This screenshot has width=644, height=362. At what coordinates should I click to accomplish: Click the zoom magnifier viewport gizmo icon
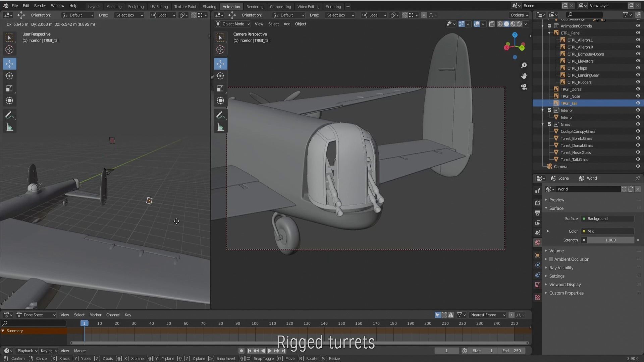tap(524, 65)
